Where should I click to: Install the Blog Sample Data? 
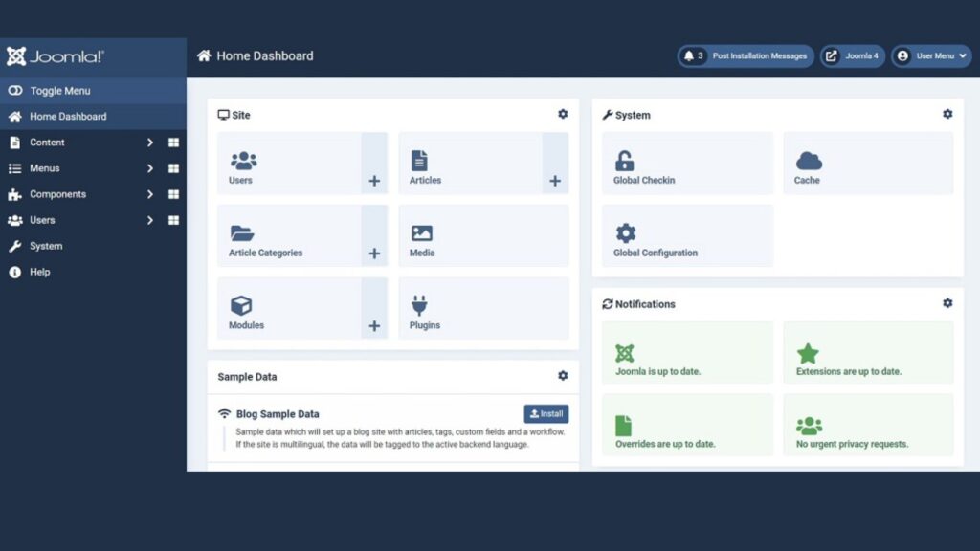(546, 413)
